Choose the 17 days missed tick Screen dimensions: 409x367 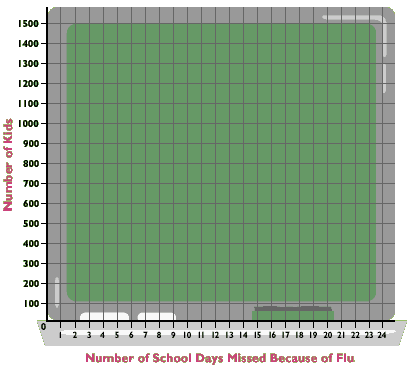point(285,335)
